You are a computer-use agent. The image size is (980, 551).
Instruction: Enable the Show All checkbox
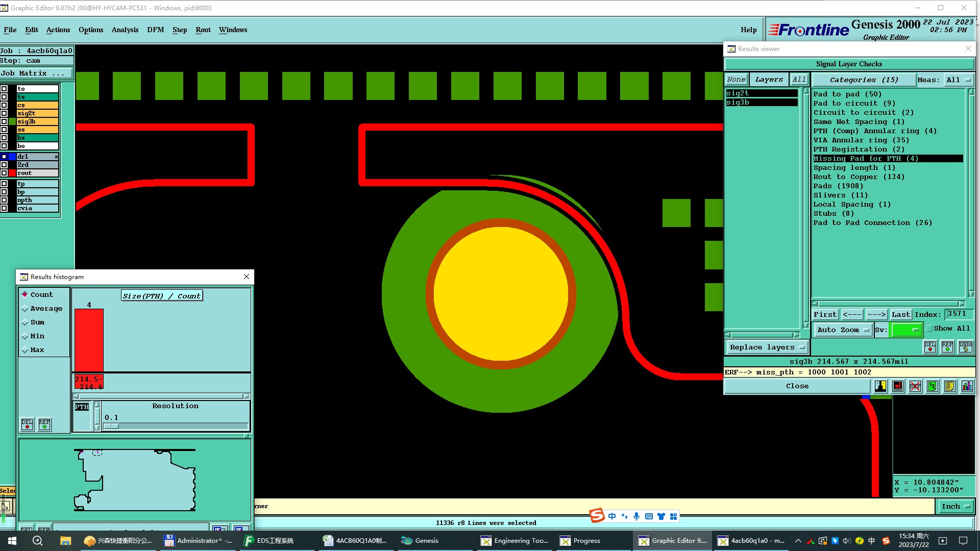(x=929, y=329)
